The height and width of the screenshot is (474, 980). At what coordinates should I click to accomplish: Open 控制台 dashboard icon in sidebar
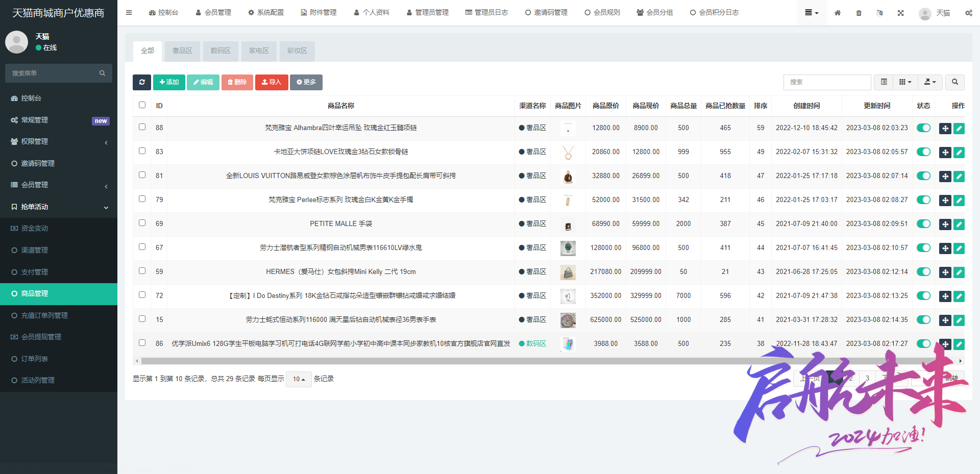(x=14, y=98)
